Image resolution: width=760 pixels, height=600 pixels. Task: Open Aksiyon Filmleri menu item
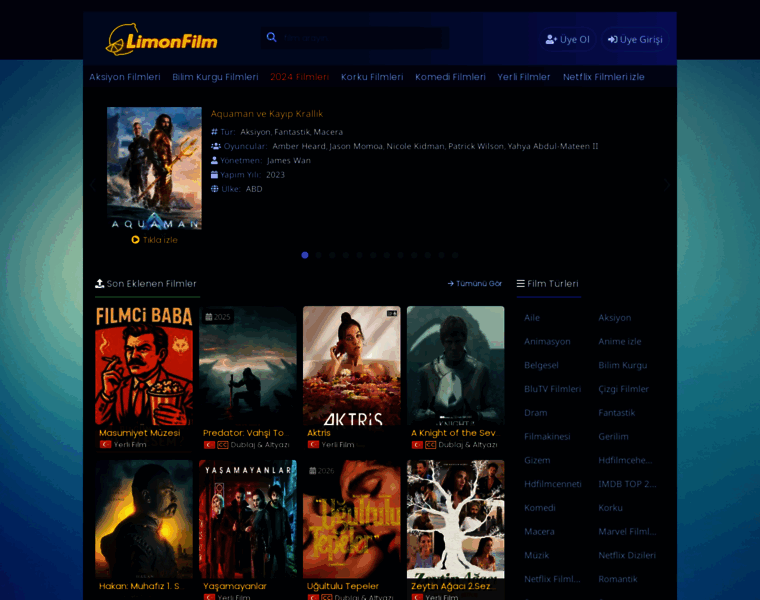tap(125, 77)
